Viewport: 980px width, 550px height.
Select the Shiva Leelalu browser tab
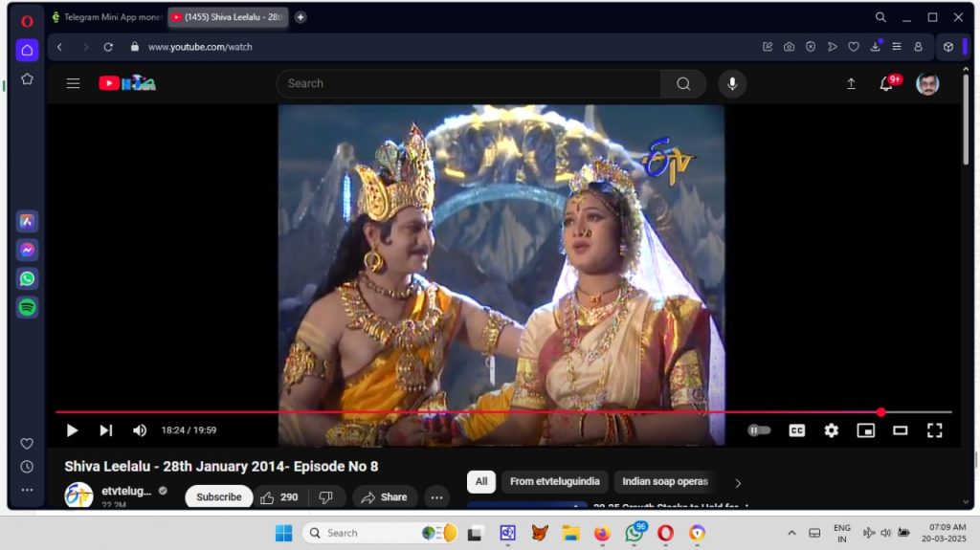[x=228, y=17]
